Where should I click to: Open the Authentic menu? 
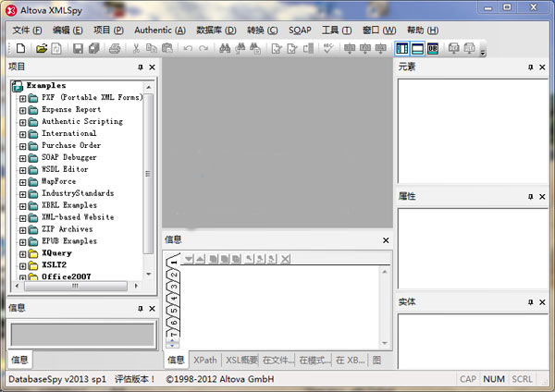point(159,30)
